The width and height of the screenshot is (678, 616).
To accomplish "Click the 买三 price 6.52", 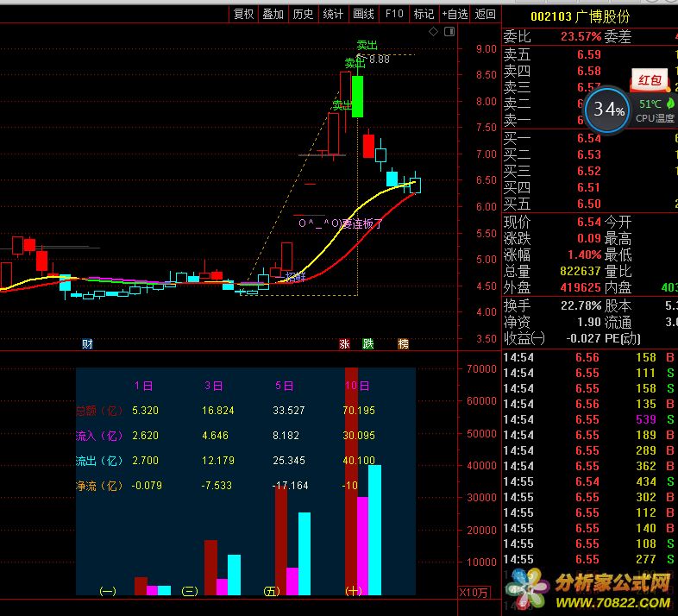I will click(x=589, y=172).
